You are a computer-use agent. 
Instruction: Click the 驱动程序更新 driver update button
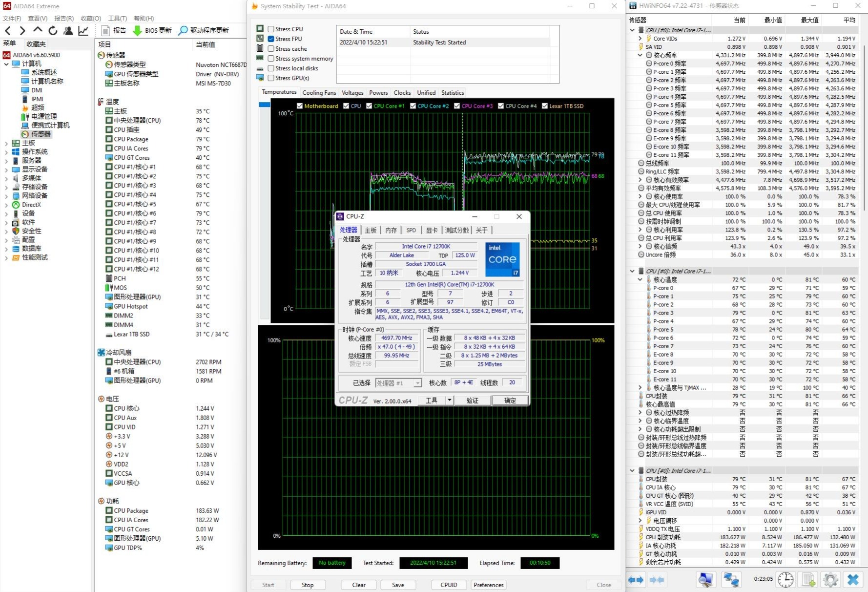pos(203,30)
